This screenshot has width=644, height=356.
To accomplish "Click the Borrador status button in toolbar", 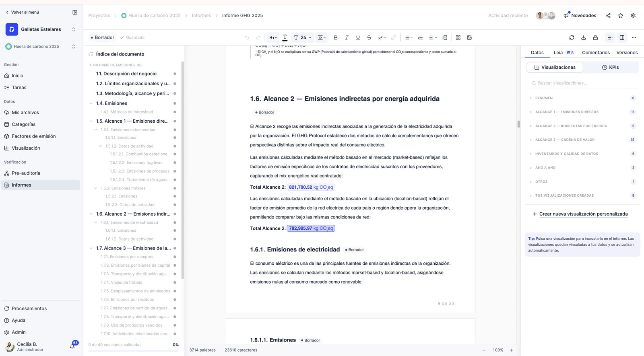I will pos(103,37).
